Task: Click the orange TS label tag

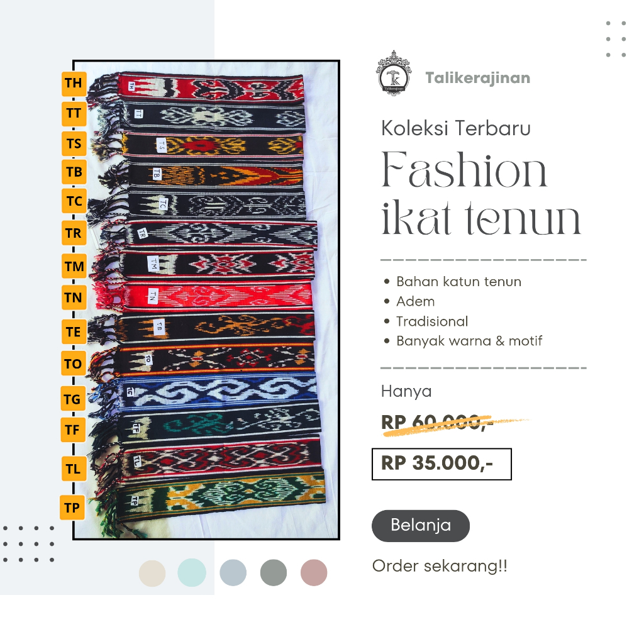Action: pyautogui.click(x=74, y=144)
